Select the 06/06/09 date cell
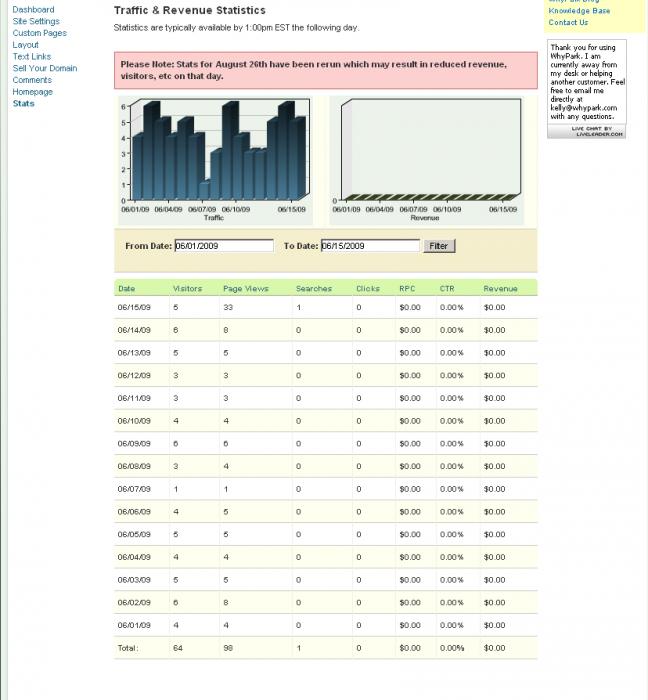 tap(134, 512)
